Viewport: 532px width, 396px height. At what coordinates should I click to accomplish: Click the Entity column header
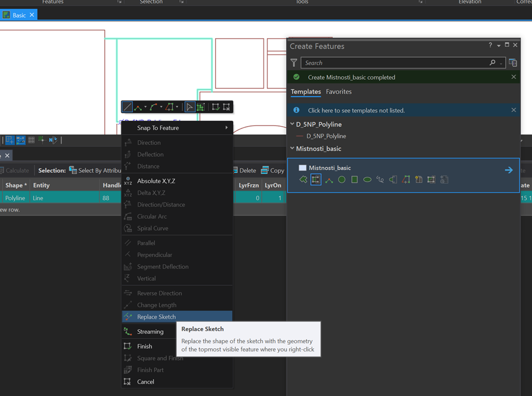65,185
